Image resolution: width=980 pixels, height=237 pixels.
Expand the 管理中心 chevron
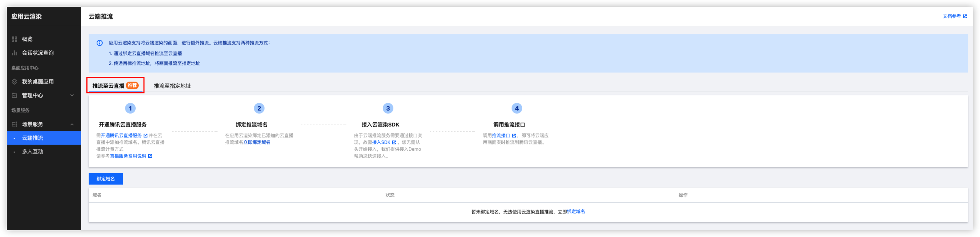tap(72, 96)
